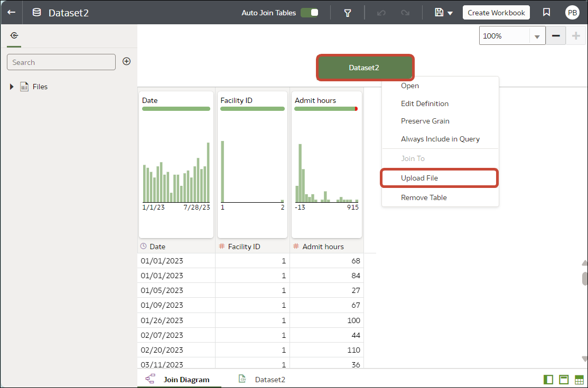Navigate back using the back arrow
The height and width of the screenshot is (388, 588).
click(x=11, y=12)
